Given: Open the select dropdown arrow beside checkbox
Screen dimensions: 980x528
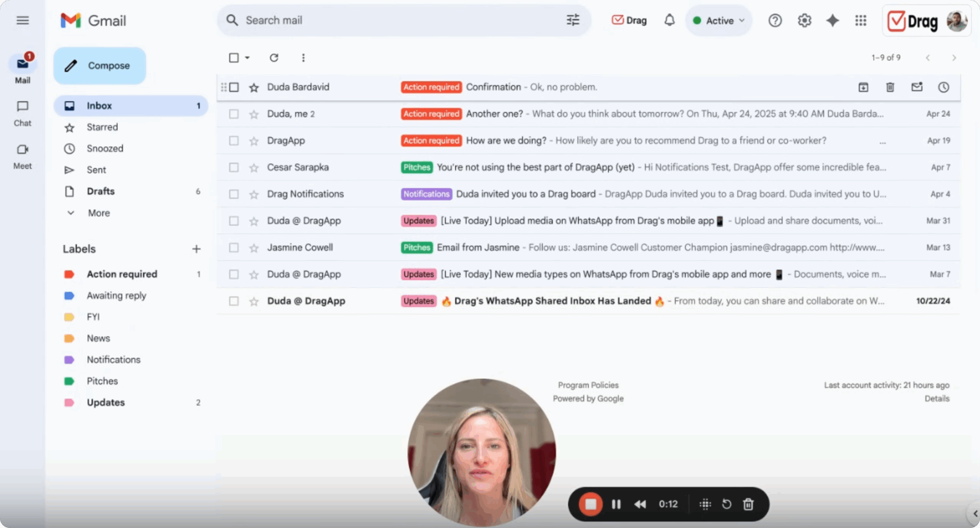Looking at the screenshot, I should pos(247,58).
